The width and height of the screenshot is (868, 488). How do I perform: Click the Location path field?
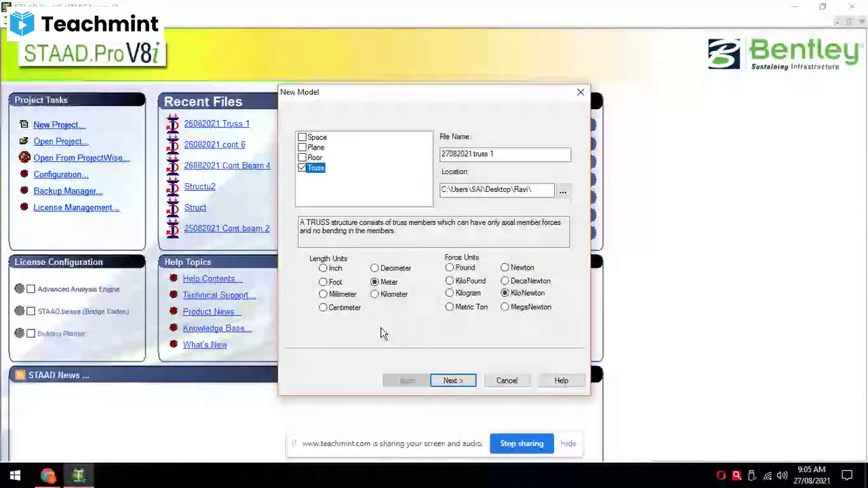click(496, 190)
